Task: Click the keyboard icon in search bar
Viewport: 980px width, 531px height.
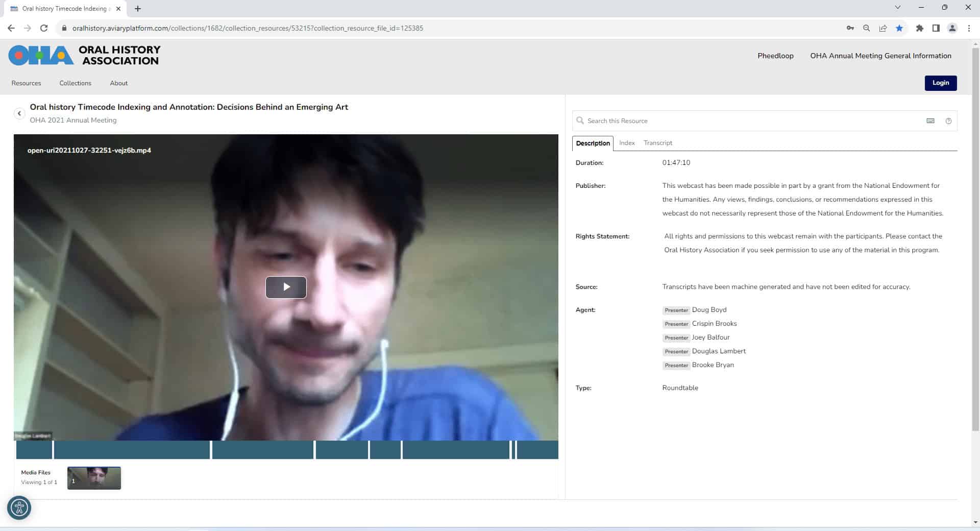Action: point(930,121)
